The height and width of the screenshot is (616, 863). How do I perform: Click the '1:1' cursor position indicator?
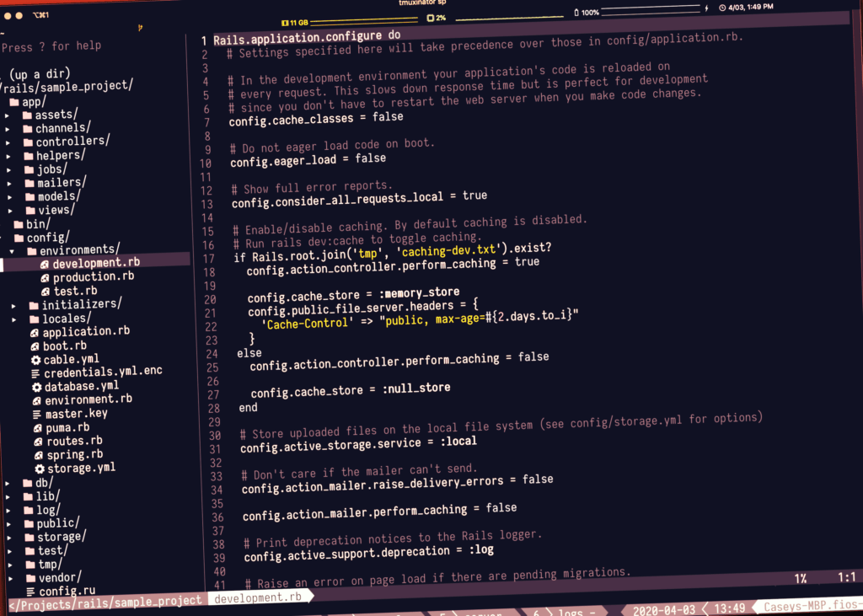[x=846, y=577]
